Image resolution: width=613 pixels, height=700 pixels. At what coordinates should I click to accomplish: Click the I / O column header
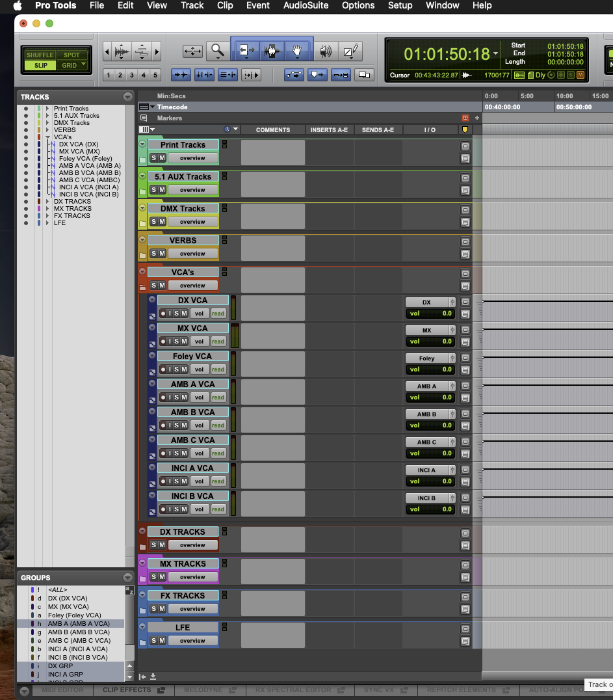[x=430, y=130]
